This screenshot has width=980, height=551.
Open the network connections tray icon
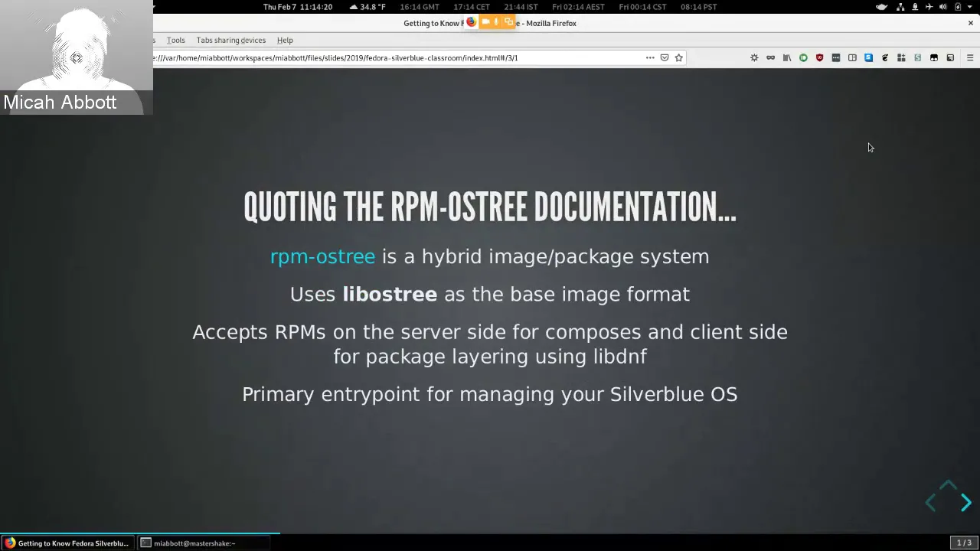pyautogui.click(x=901, y=7)
